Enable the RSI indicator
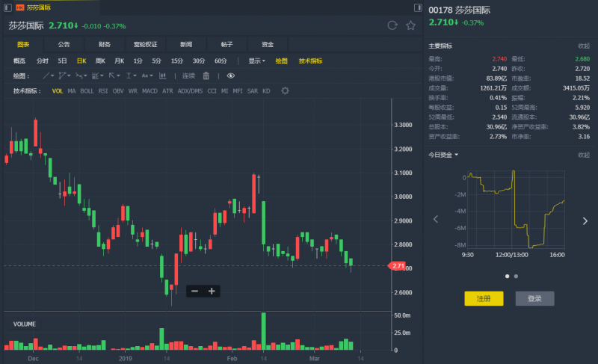This screenshot has height=364, width=598. [103, 91]
